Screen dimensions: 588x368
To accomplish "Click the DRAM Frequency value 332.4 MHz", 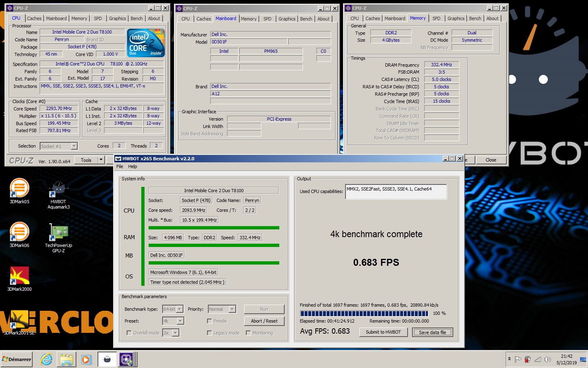I will [x=441, y=65].
